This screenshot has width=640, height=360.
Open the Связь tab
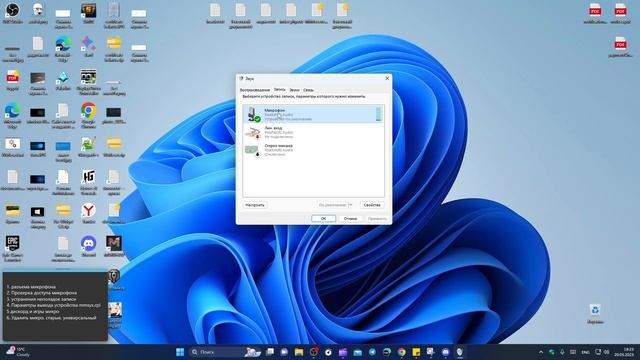click(308, 90)
